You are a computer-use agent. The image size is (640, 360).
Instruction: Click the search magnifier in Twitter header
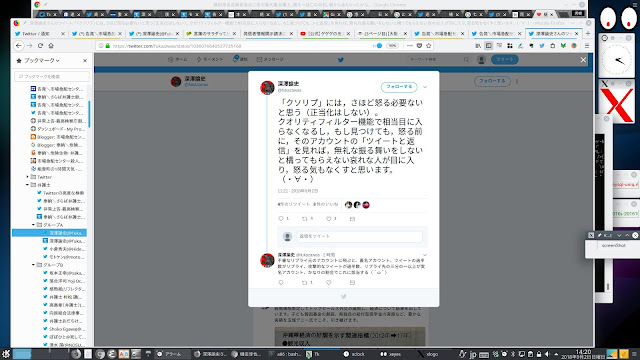pyautogui.click(x=466, y=60)
